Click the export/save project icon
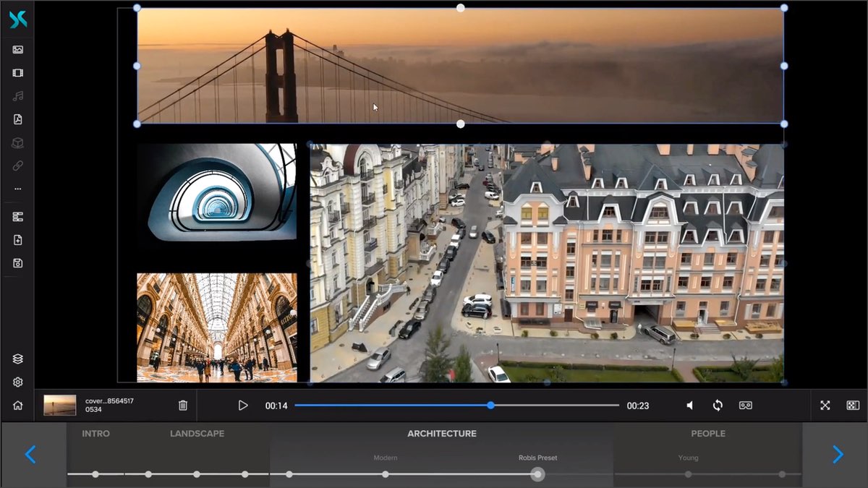868x488 pixels. 17,262
